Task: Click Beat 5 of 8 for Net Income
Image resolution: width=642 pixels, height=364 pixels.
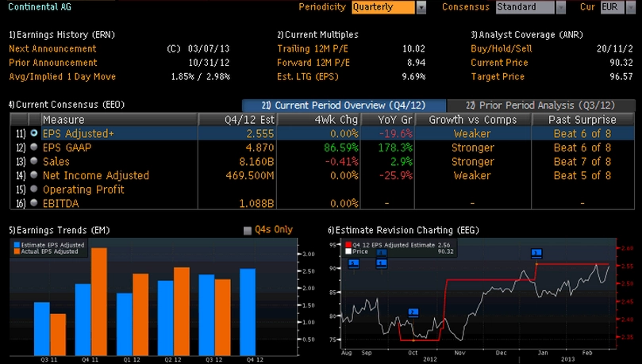Action: (582, 175)
